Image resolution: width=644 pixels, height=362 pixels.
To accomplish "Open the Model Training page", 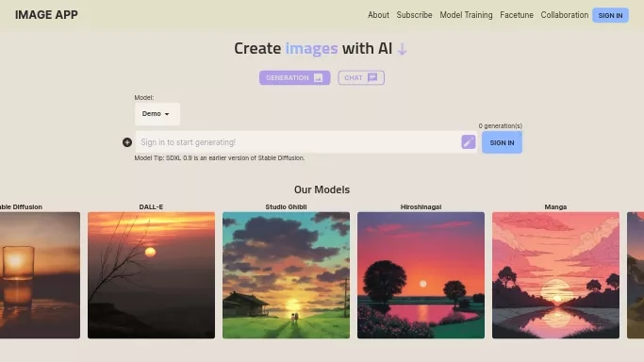I will click(466, 15).
